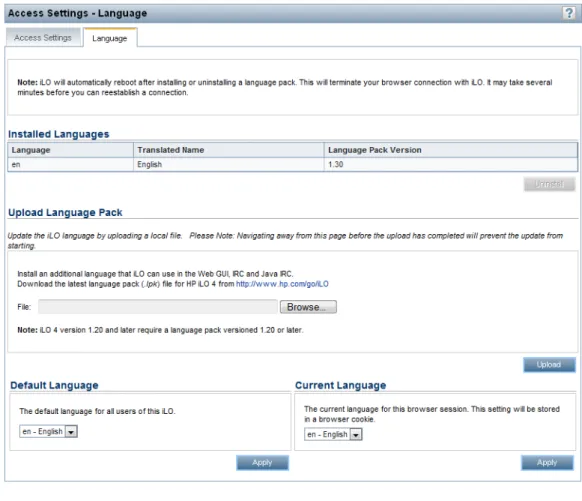Select the Language tab

pyautogui.click(x=110, y=38)
